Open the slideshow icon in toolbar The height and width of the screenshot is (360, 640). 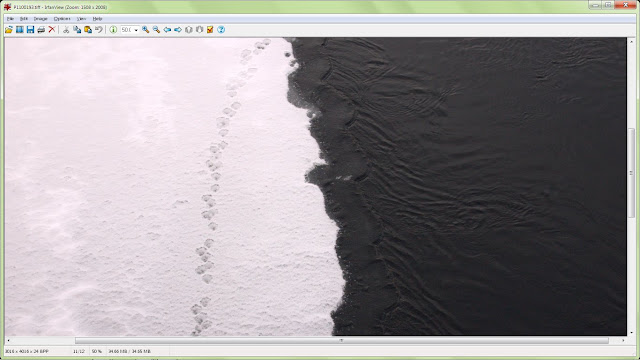click(x=19, y=30)
